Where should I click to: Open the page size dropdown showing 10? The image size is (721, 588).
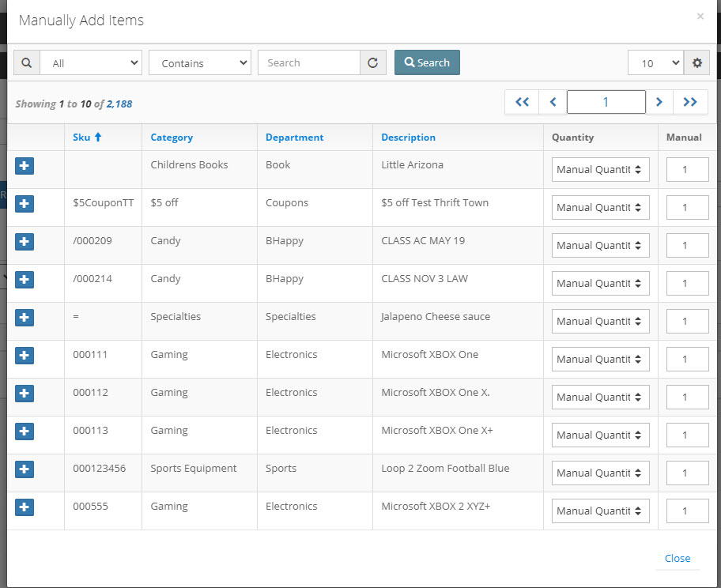(x=655, y=62)
